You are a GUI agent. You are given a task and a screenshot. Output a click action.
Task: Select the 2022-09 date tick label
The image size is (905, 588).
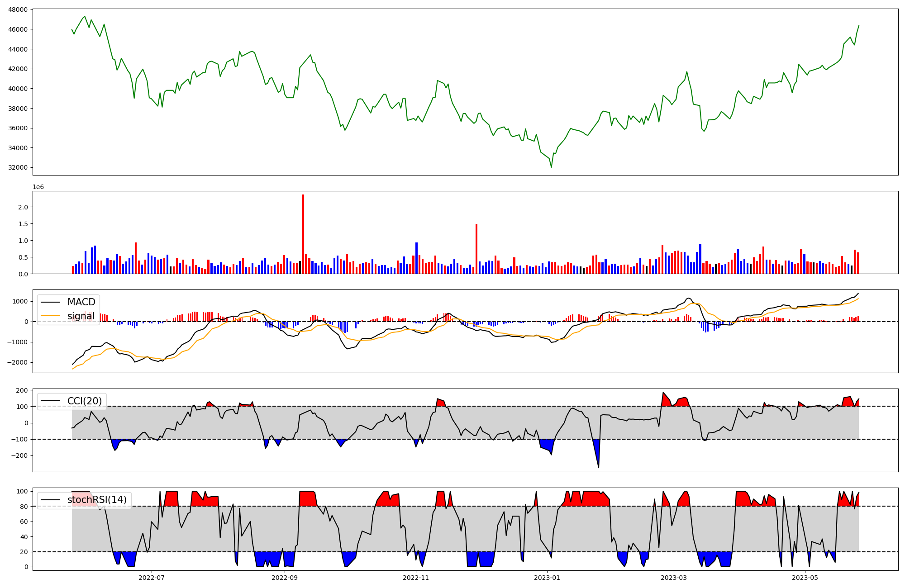285,578
